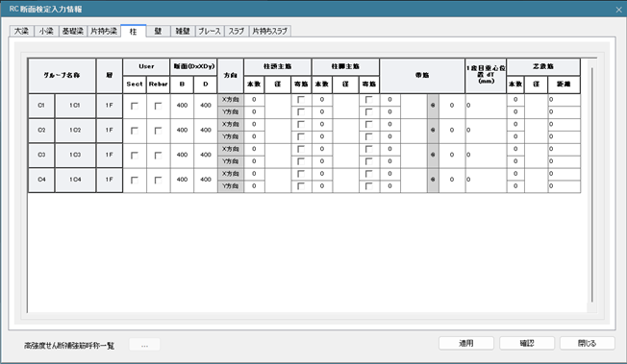Enable Sect checkbox in row C2
627x364 pixels.
coord(135,131)
